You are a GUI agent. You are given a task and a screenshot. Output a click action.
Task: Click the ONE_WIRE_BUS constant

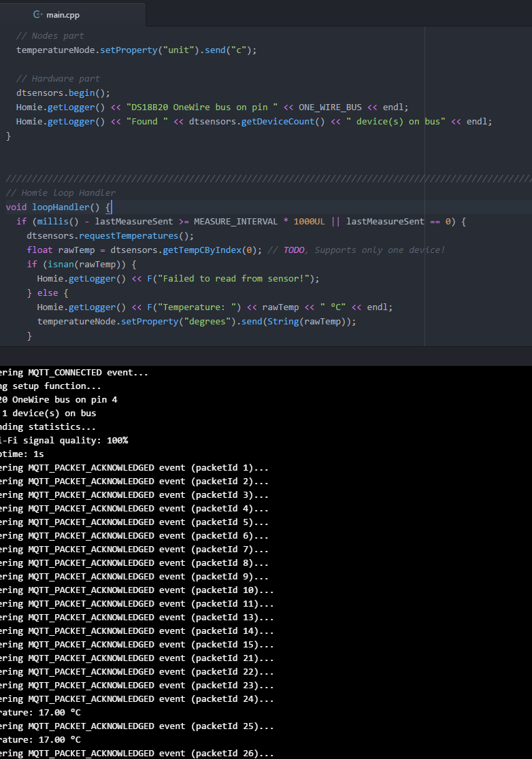330,107
